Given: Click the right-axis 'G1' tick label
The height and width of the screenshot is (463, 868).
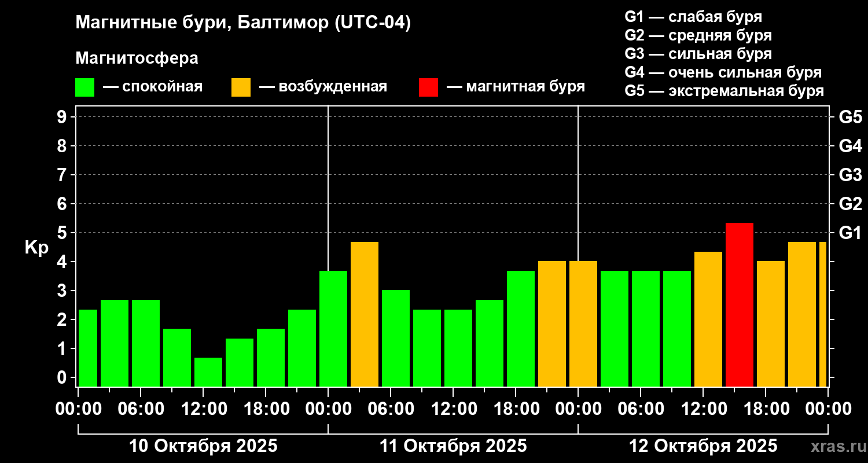Looking at the screenshot, I should click(x=850, y=233).
